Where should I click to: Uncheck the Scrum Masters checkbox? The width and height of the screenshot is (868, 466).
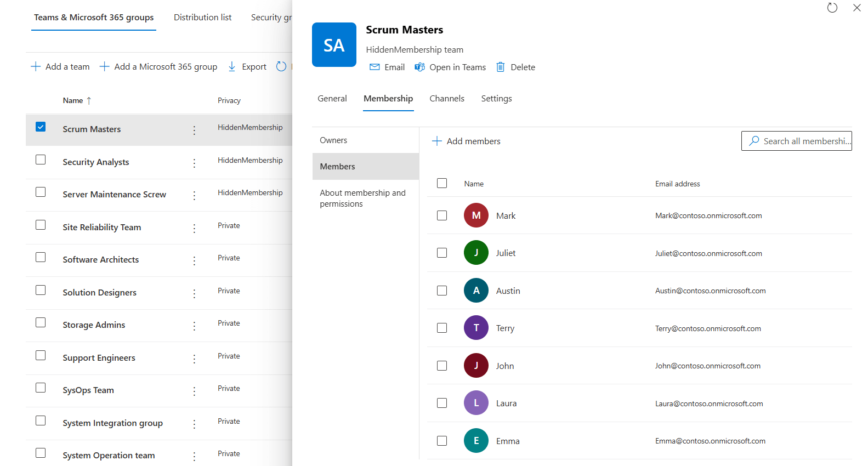(41, 127)
